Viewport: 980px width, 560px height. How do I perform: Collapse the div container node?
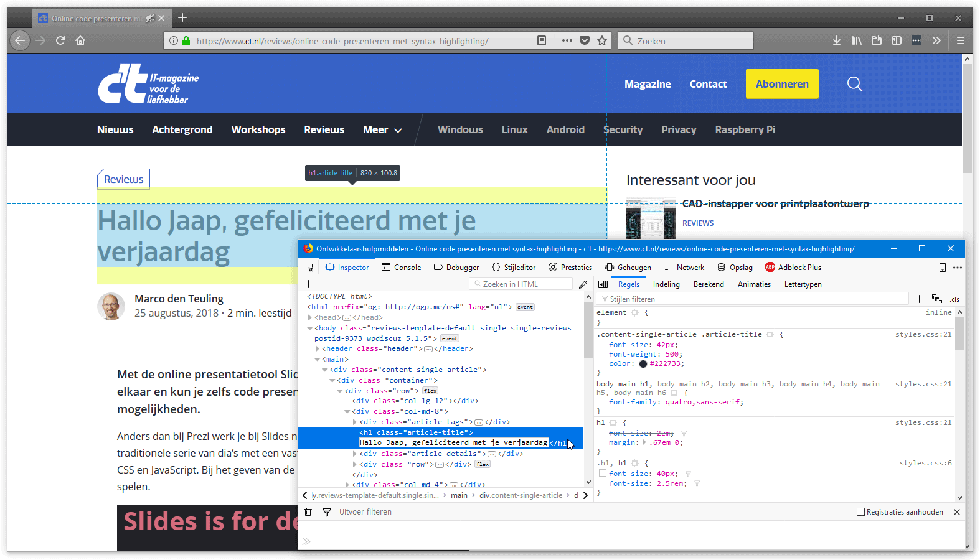coord(332,380)
